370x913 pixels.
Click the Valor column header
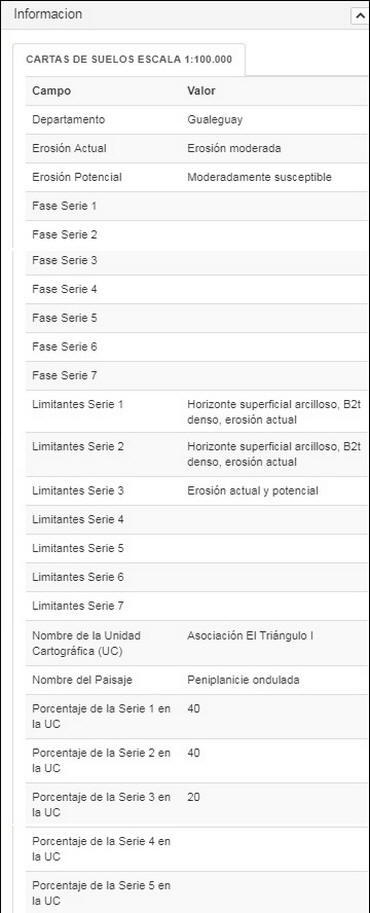[x=201, y=91]
